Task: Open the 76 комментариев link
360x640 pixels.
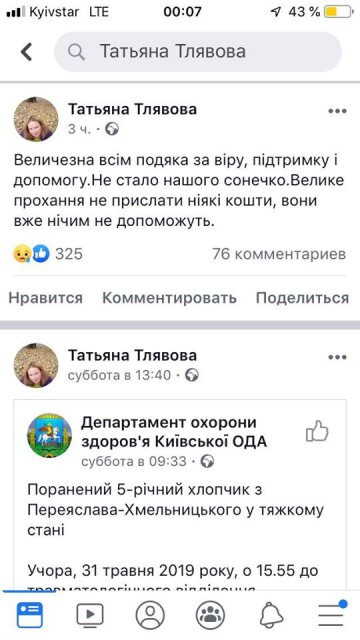Action: 279,254
